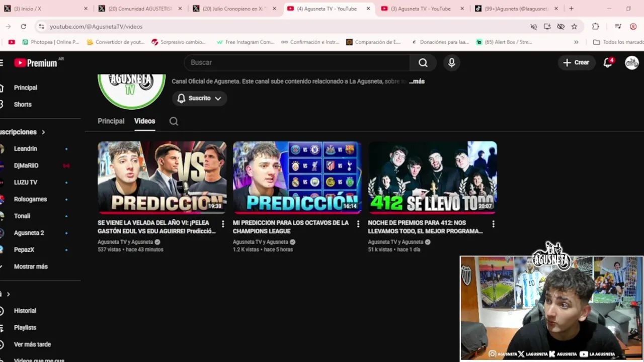This screenshot has width=644, height=362.
Task: Open title MI PREDICCION PARA LOS OCTAVOS
Action: pyautogui.click(x=291, y=227)
